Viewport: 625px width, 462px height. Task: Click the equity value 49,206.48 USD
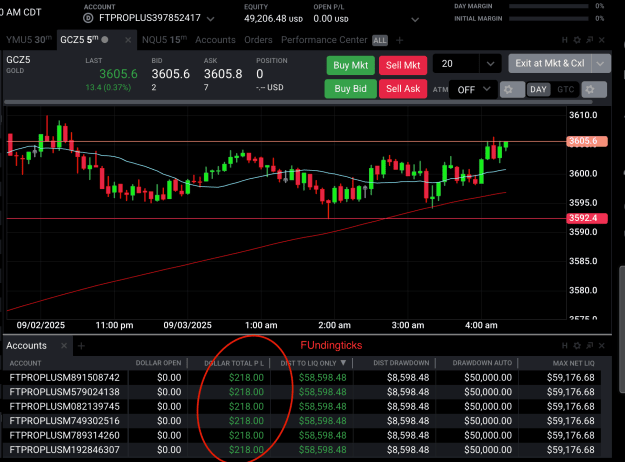273,19
